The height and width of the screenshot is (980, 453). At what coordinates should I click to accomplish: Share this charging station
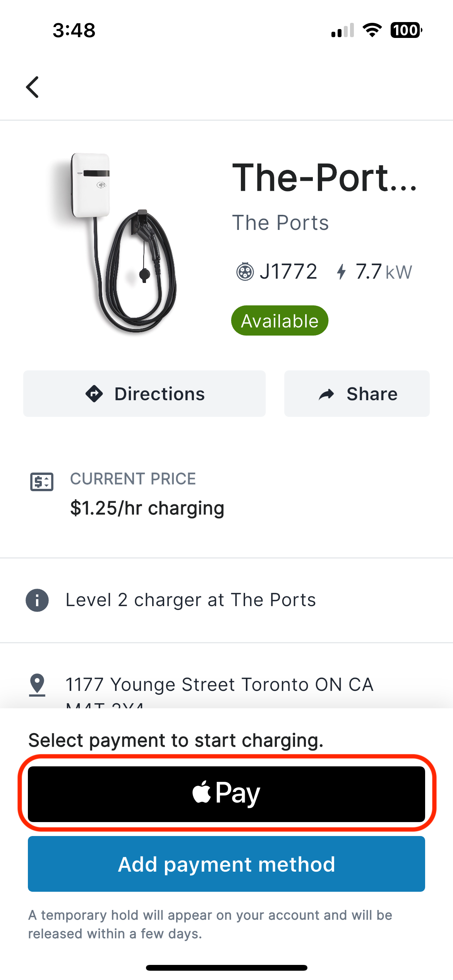point(357,394)
